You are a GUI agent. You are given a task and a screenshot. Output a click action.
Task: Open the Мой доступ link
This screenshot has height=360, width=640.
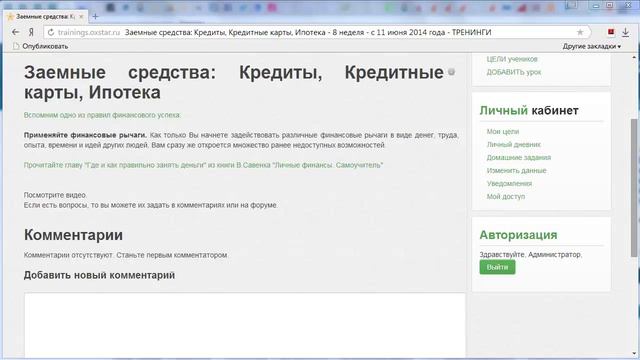[x=505, y=197]
